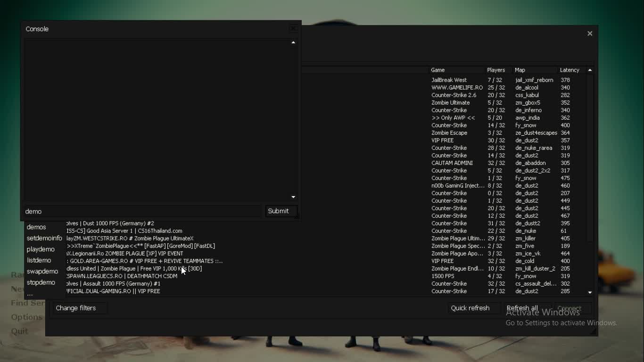
Task: Click the console scroll up arrow
Action: pos(293,43)
